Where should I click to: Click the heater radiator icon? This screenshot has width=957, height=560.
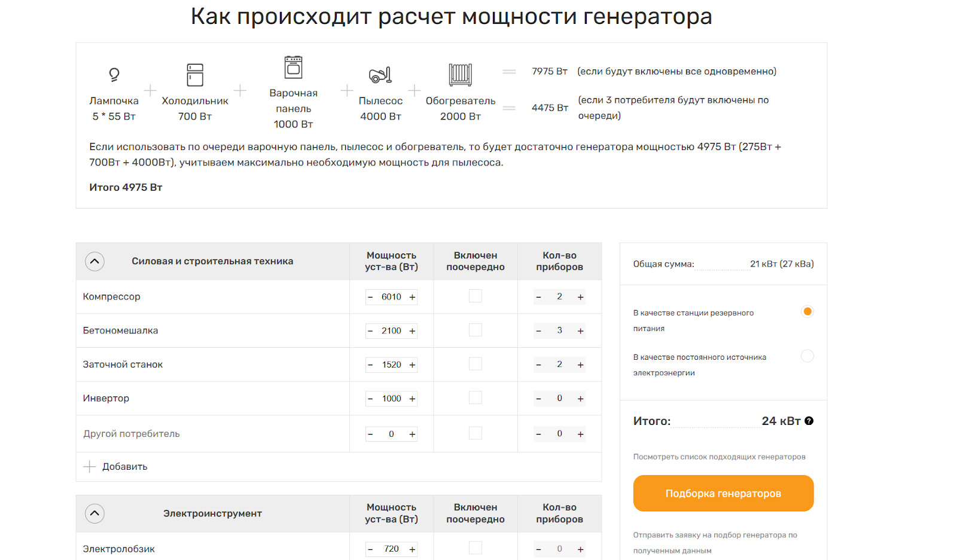(461, 75)
